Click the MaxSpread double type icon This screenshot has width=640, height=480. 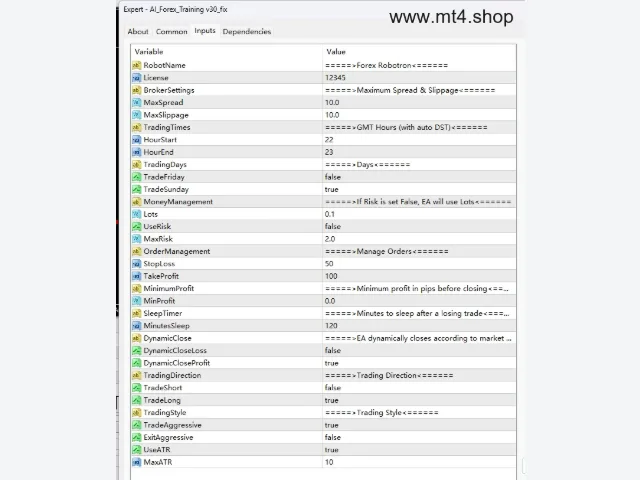[136, 102]
